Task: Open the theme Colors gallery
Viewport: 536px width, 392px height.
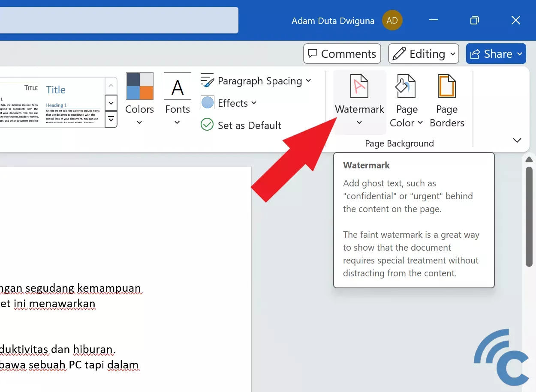Action: 139,99
